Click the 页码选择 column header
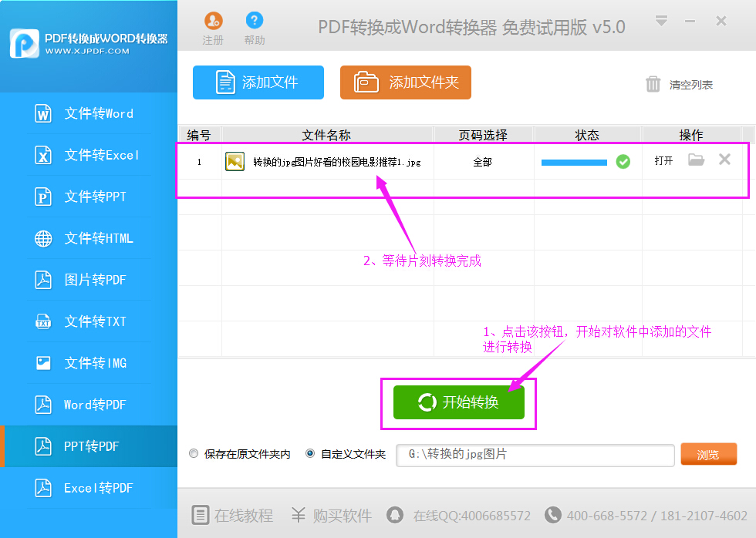 coord(483,135)
